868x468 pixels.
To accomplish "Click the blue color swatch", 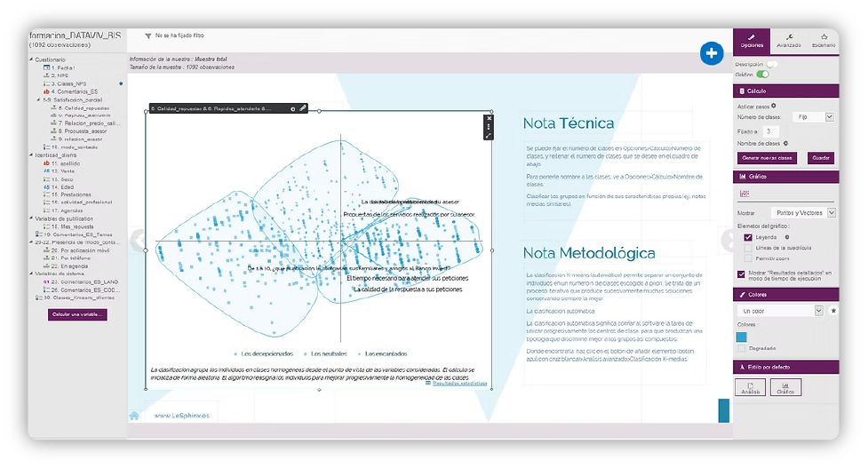I will pyautogui.click(x=744, y=337).
